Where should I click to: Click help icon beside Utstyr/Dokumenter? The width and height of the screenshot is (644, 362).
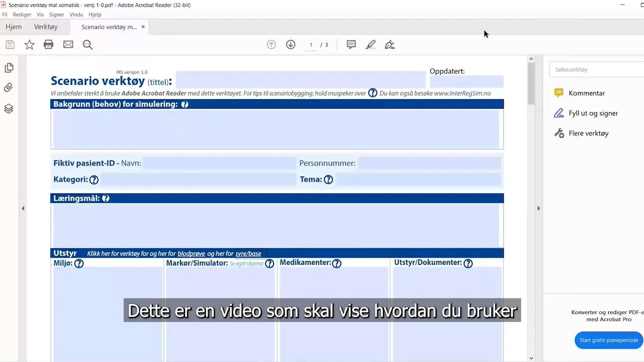tap(468, 263)
